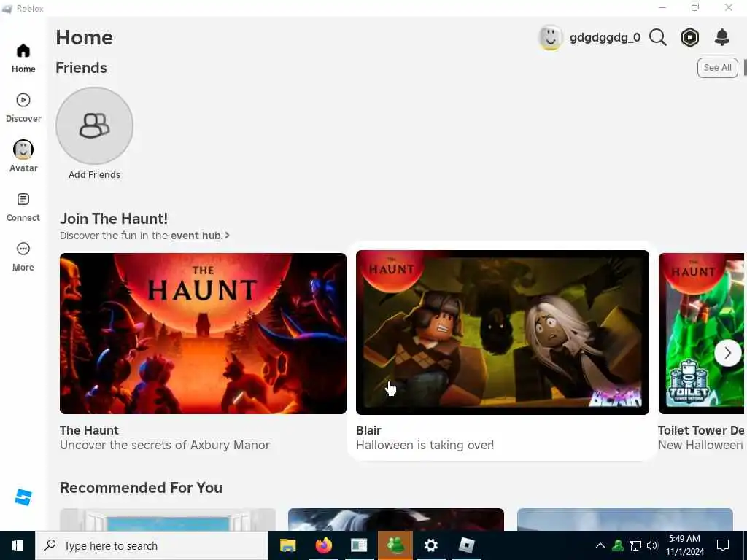Open Roblox Studio blue icon in sidebar

tap(23, 497)
